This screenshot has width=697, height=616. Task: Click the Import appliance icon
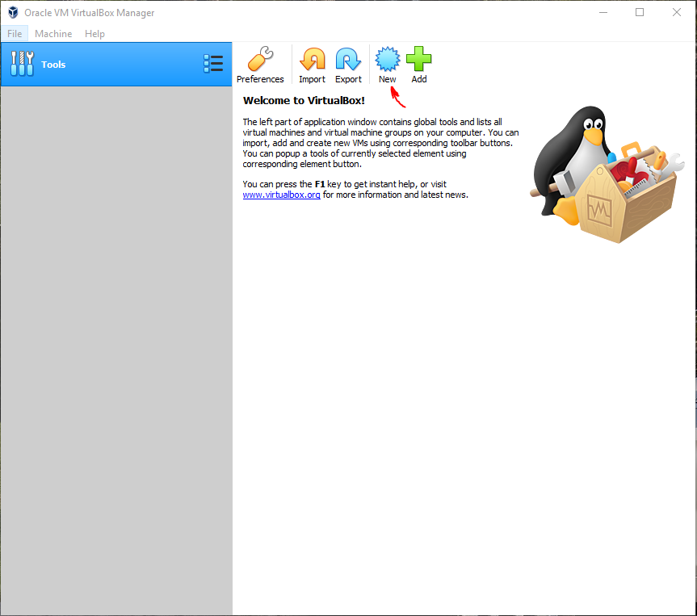(x=312, y=65)
